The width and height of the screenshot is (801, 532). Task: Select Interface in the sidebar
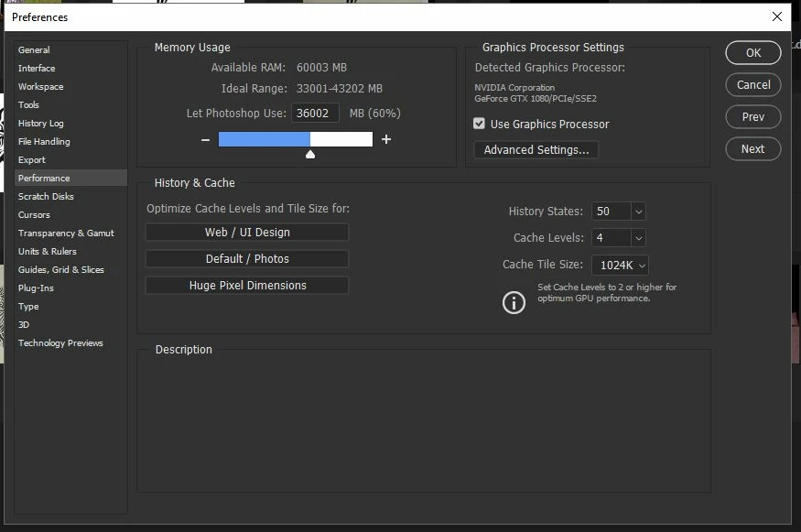point(70,69)
